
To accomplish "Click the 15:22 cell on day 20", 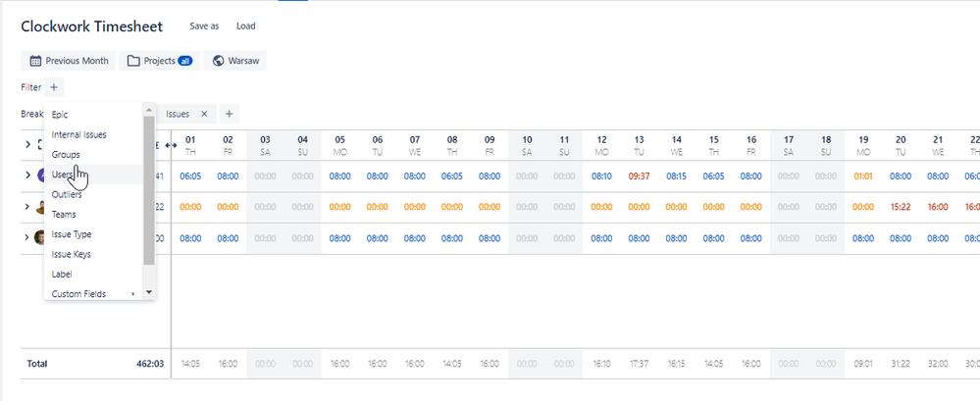I will (x=900, y=207).
